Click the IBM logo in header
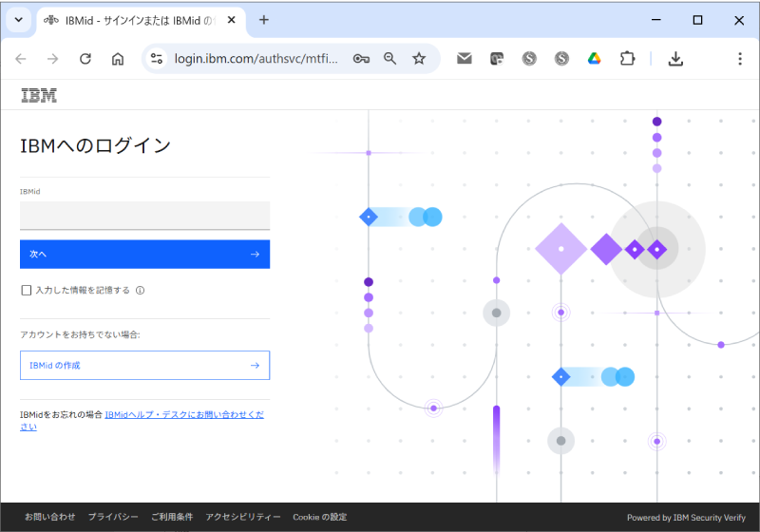The height and width of the screenshot is (532, 760). [39, 95]
